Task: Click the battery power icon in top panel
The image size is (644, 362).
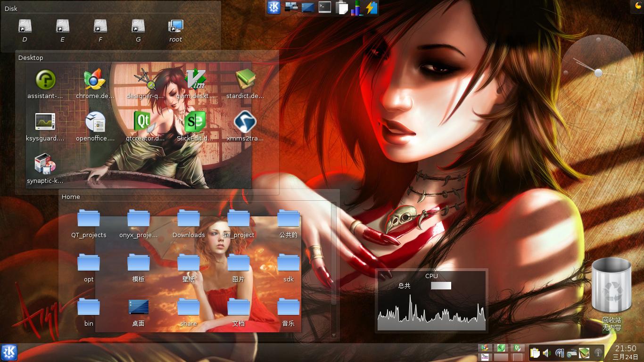Action: [372, 8]
